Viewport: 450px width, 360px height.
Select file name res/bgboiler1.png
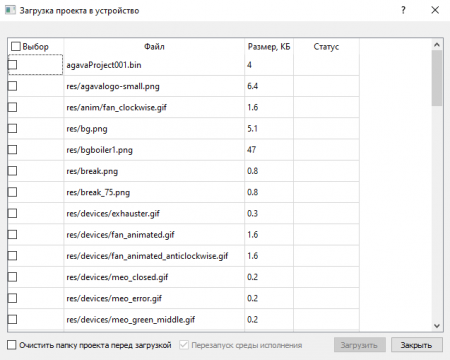(99, 150)
